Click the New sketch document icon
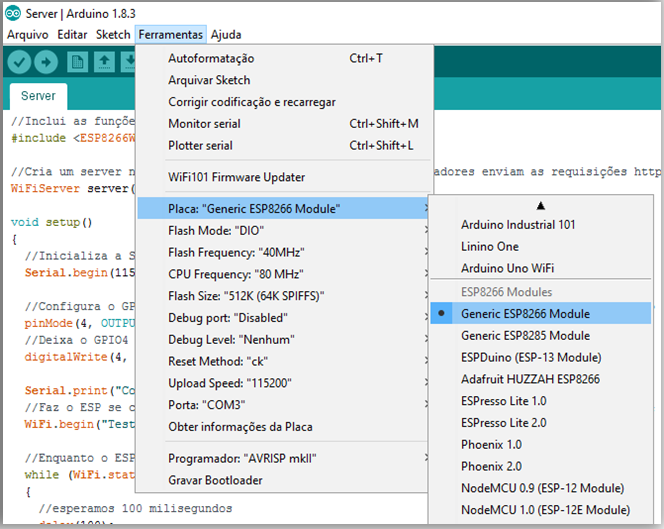The image size is (664, 529). pyautogui.click(x=77, y=62)
